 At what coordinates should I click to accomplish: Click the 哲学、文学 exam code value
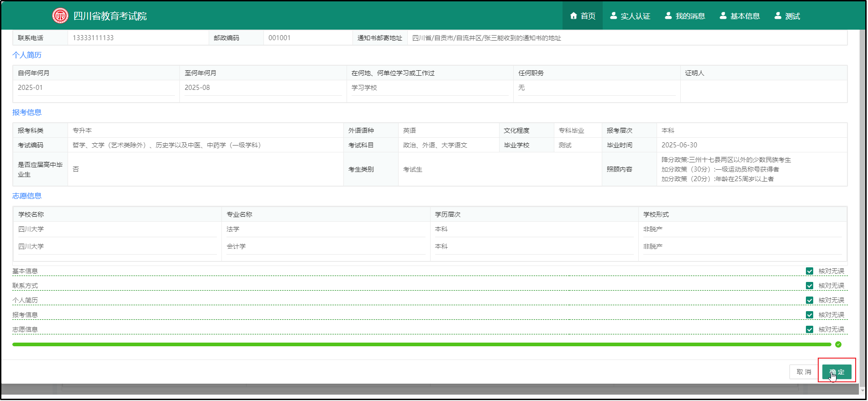coord(167,145)
